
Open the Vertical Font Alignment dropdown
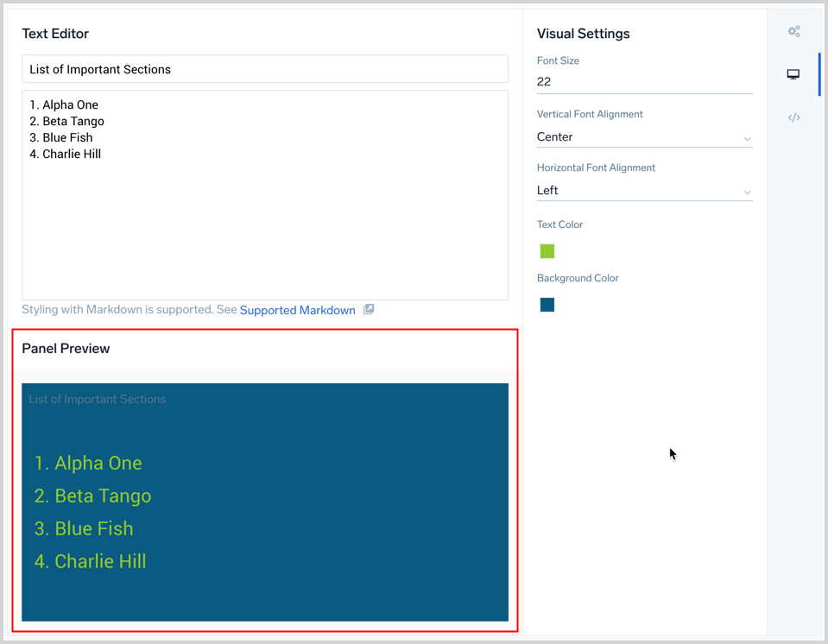(643, 136)
